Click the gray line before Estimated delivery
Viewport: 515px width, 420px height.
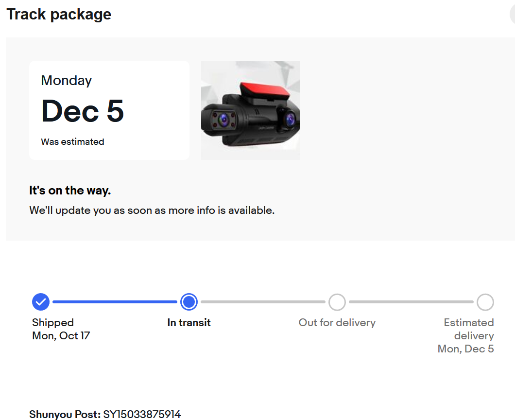coord(411,302)
